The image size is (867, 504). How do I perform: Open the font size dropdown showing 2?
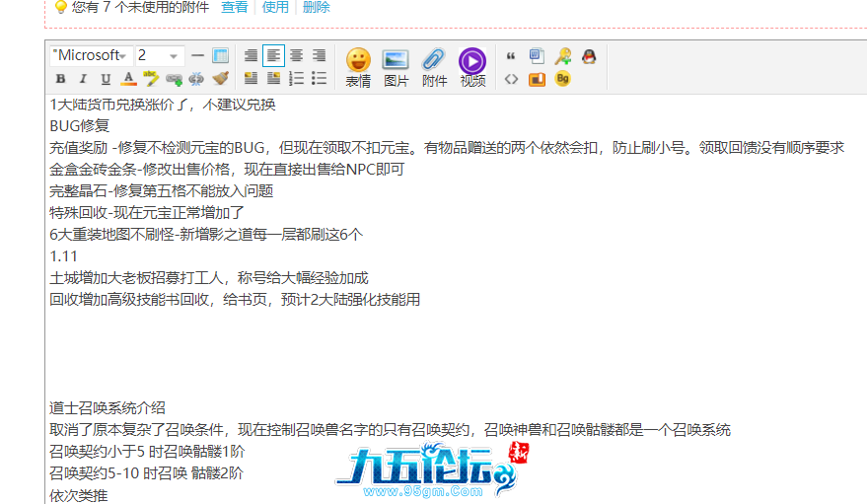(x=159, y=56)
